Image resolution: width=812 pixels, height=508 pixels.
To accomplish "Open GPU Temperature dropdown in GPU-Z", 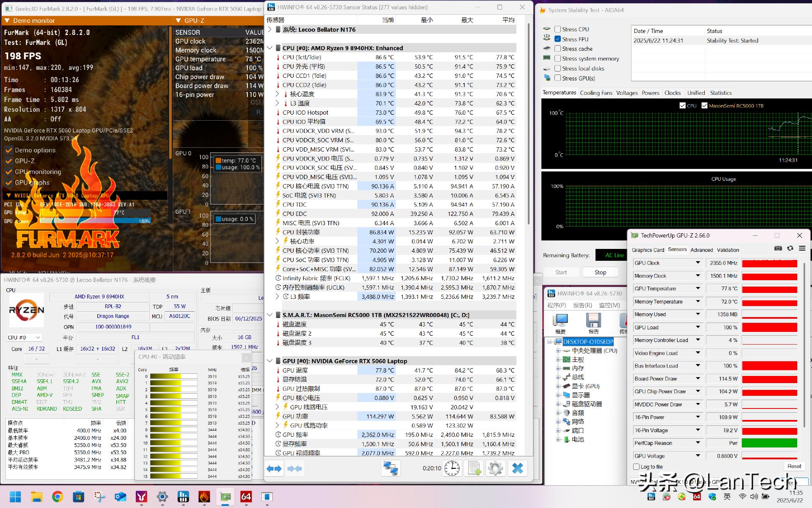I will (x=698, y=288).
